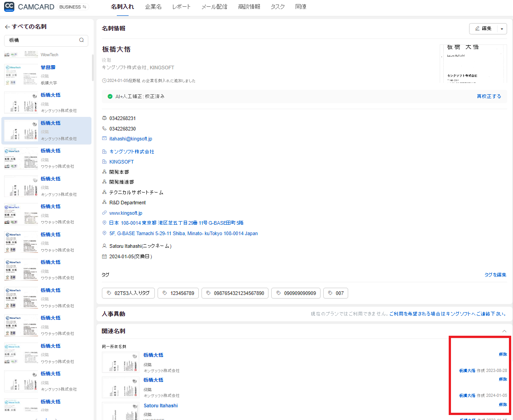This screenshot has width=513, height=420.
Task: Click the green check icon of AI+人工補正
Action: coord(110,96)
